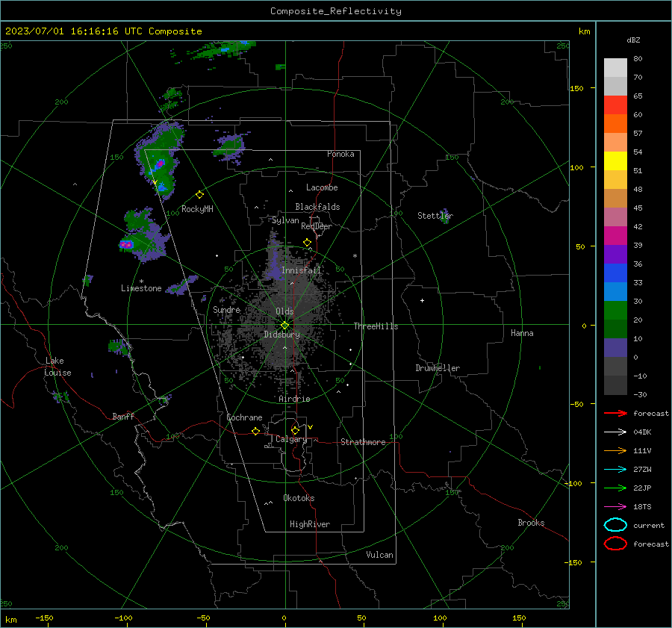Click the cyan current ellipse legend icon
Viewport: 672px width, 628px height.
pyautogui.click(x=615, y=525)
